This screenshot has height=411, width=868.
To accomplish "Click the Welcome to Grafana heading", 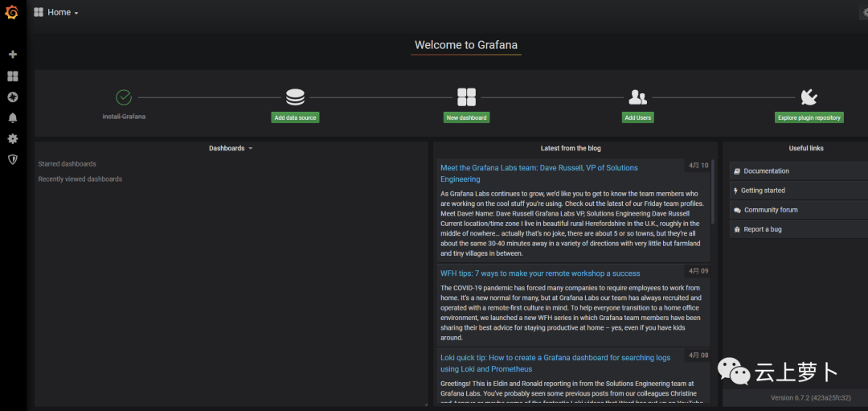I will coord(466,45).
